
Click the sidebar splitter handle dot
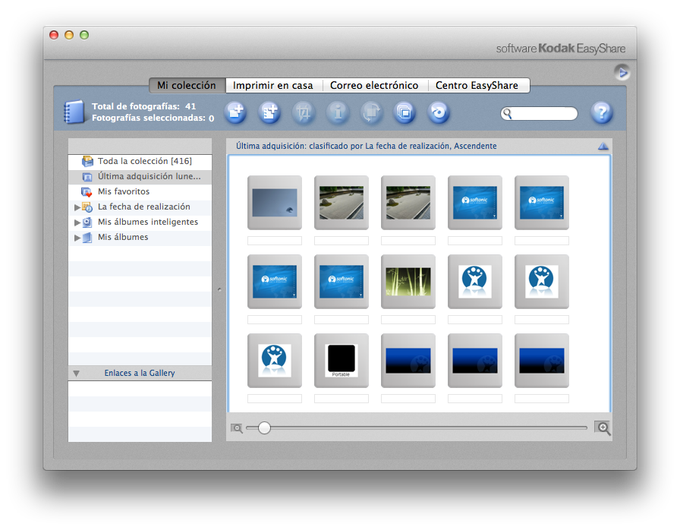tap(219, 289)
